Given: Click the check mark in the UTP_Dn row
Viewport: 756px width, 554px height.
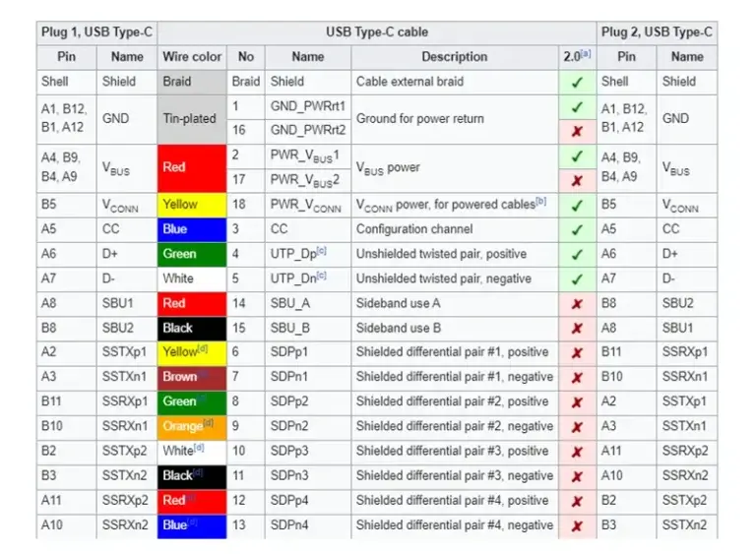Looking at the screenshot, I should point(577,278).
